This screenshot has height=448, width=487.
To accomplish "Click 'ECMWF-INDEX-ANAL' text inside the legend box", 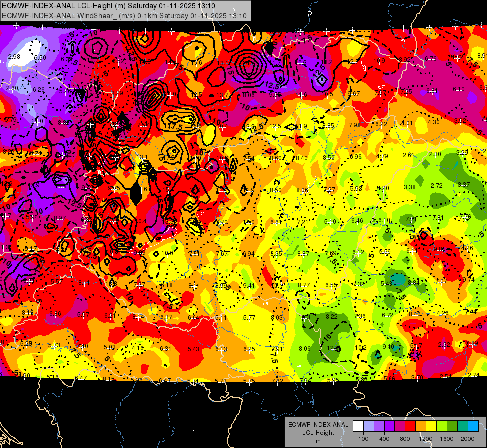I will point(318,425).
